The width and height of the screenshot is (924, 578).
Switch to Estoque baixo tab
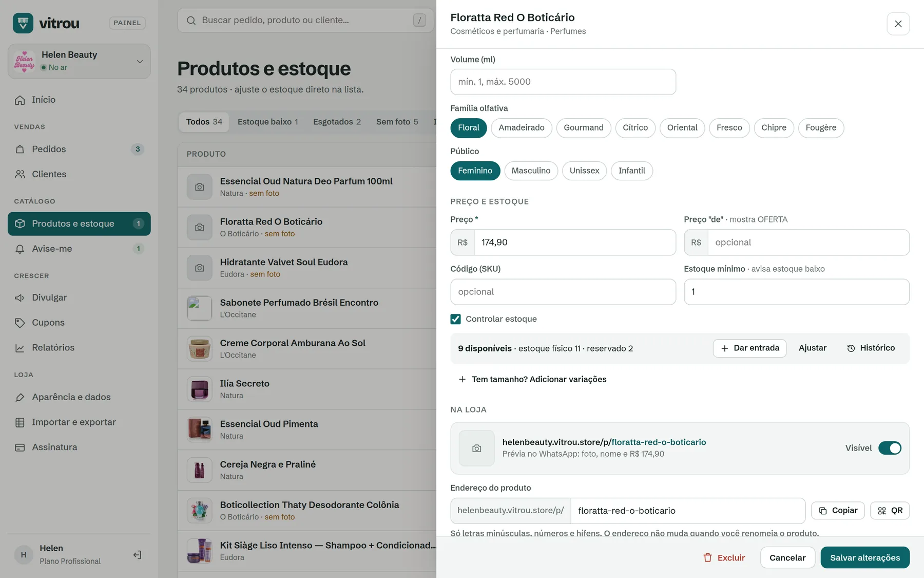pos(267,122)
